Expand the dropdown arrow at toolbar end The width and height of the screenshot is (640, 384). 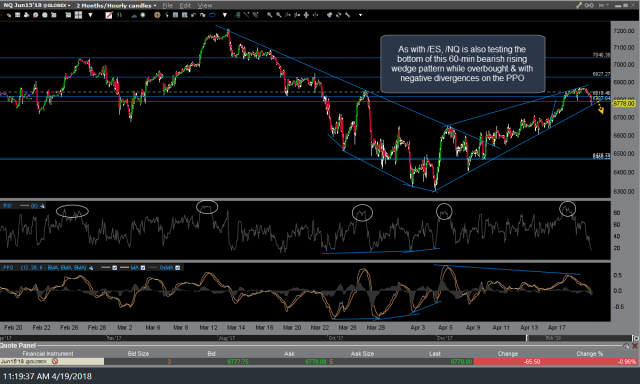click(x=360, y=15)
